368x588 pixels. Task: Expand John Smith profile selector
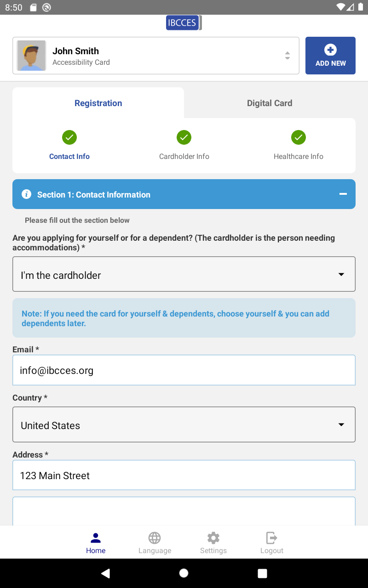pos(156,56)
